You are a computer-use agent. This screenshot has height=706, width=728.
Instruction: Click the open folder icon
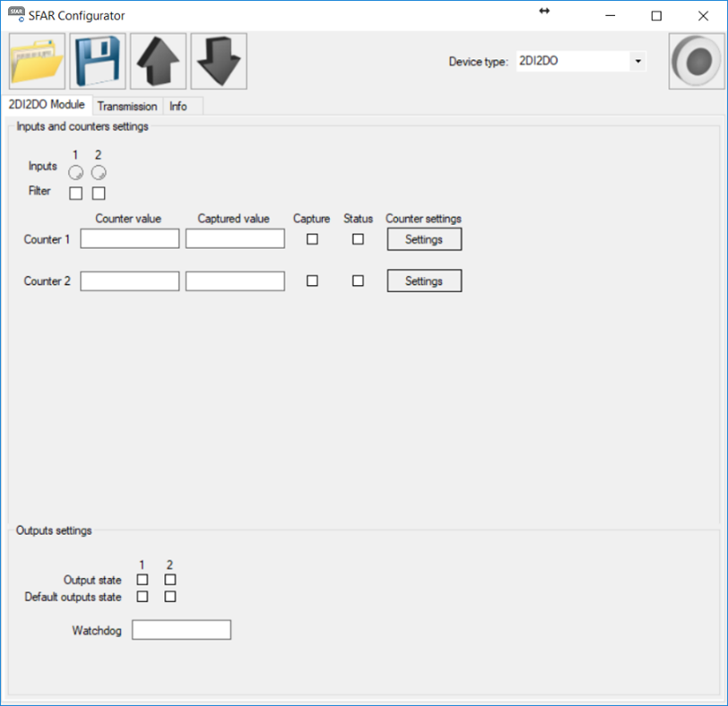(x=38, y=62)
